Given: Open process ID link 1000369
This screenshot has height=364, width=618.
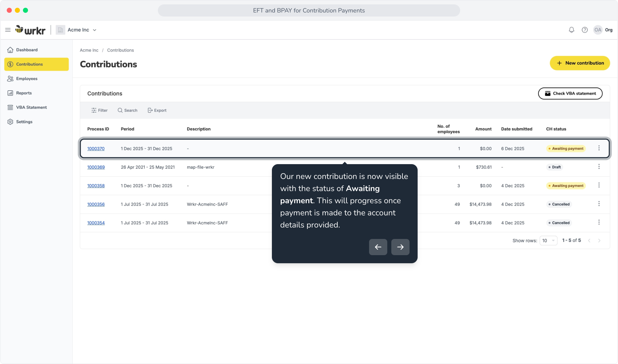Looking at the screenshot, I should tap(96, 167).
